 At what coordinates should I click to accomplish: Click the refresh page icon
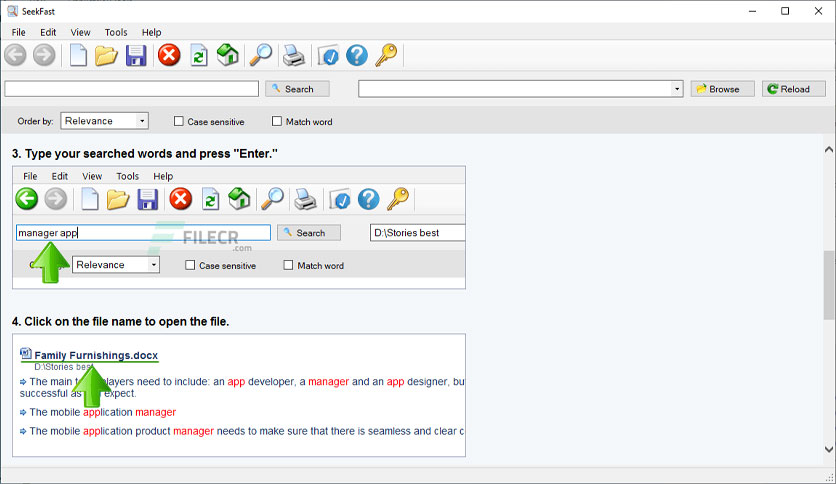[x=199, y=55]
